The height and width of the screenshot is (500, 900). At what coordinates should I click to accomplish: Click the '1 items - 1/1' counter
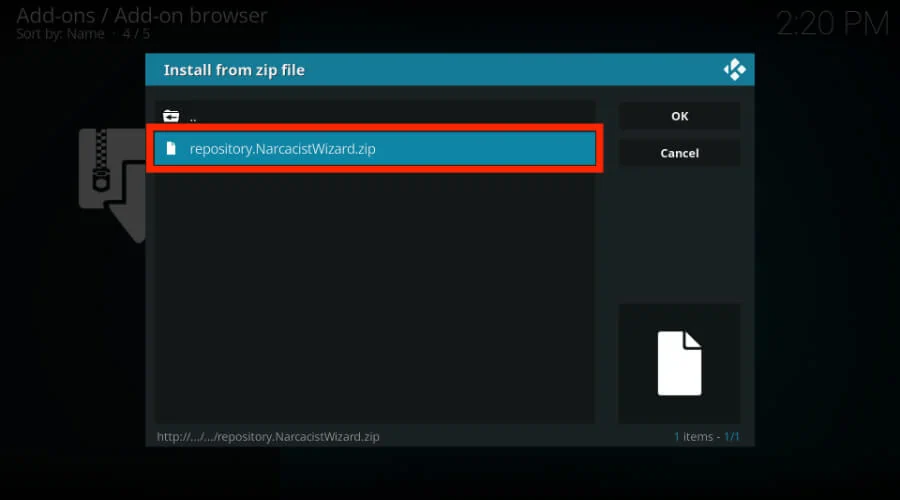pyautogui.click(x=707, y=436)
